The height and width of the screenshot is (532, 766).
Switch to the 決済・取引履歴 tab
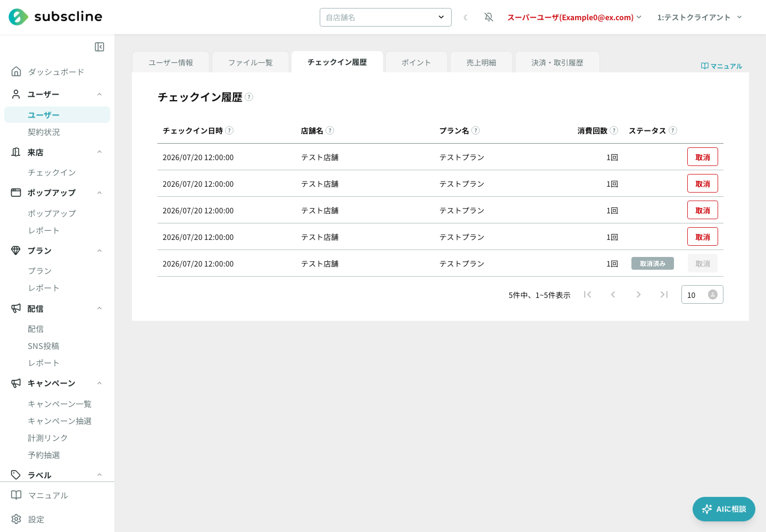(557, 62)
